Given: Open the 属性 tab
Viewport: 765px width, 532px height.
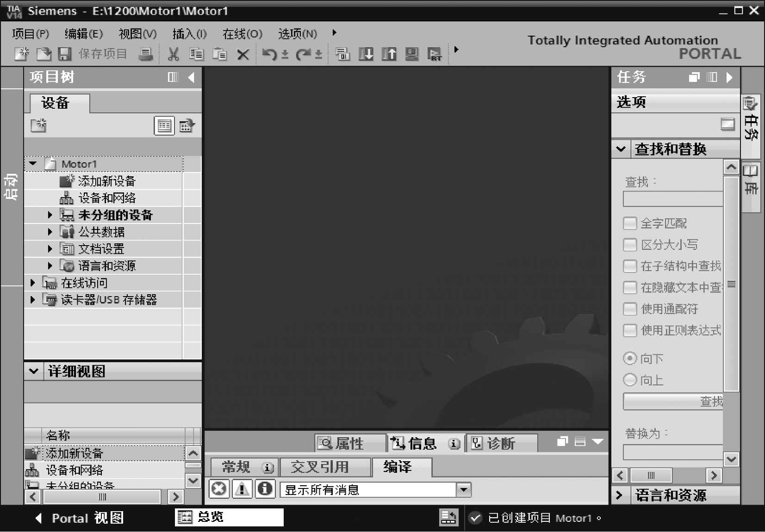Looking at the screenshot, I should [350, 443].
